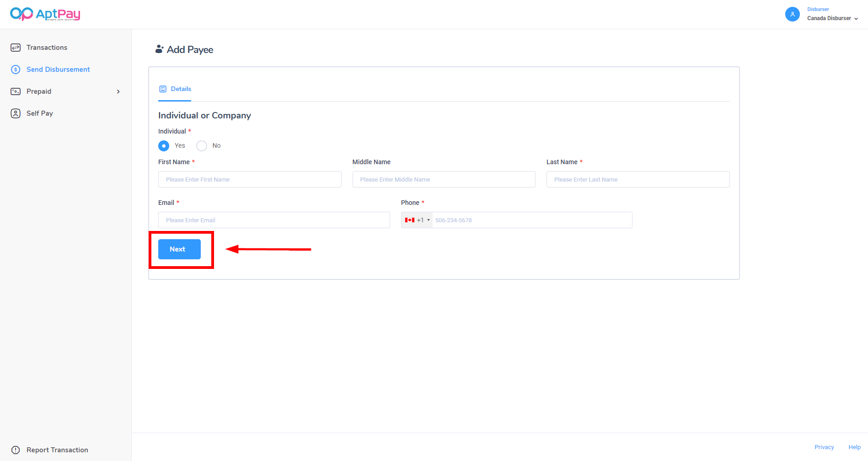Click the Send Disbursement dollar icon

(x=16, y=70)
